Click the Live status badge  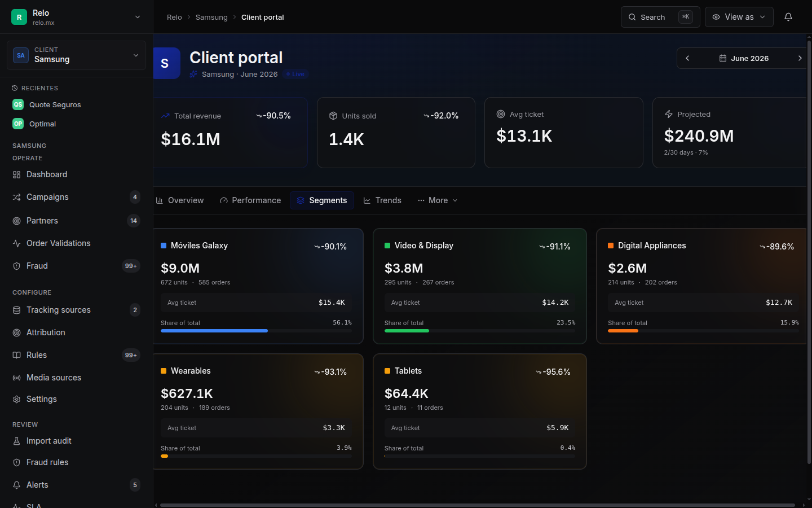[x=295, y=74]
